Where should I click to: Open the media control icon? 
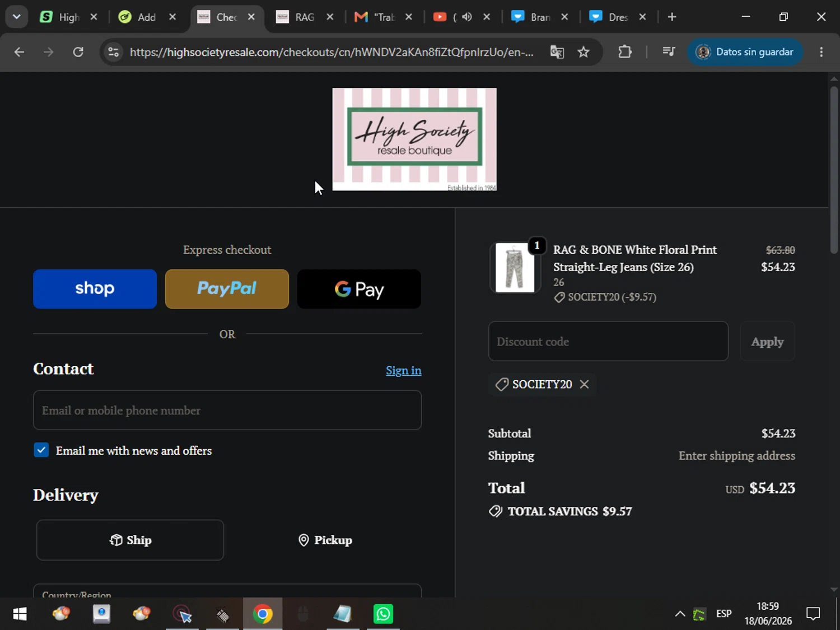[x=669, y=52]
